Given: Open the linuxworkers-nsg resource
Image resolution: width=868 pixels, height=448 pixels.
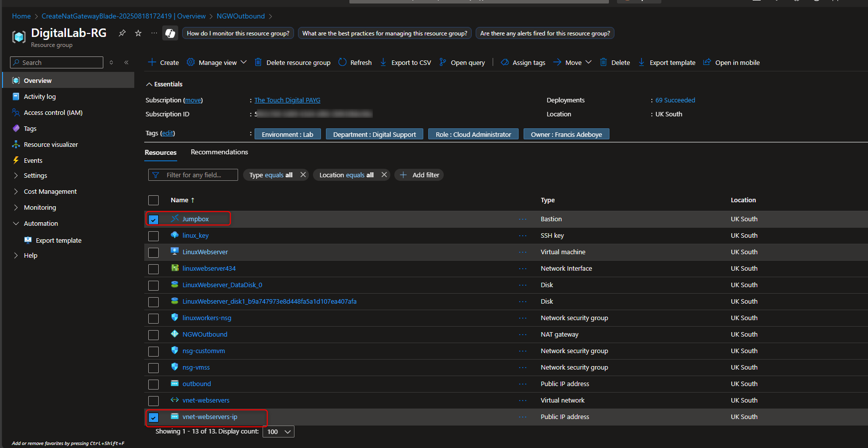Looking at the screenshot, I should [207, 318].
